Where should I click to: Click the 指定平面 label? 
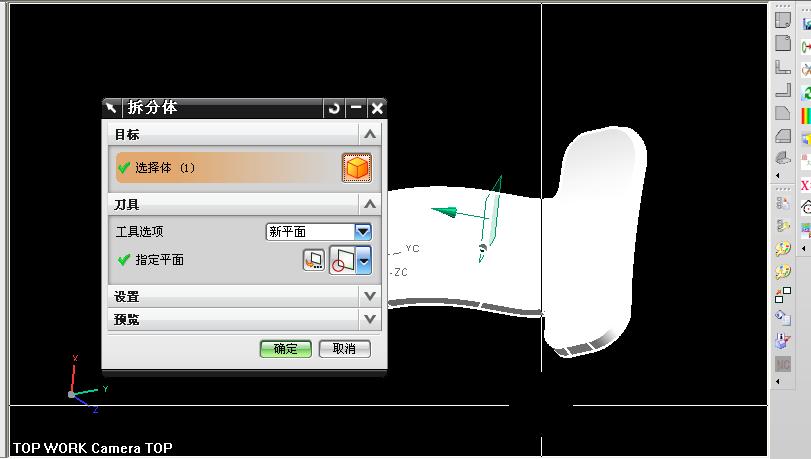tap(159, 260)
